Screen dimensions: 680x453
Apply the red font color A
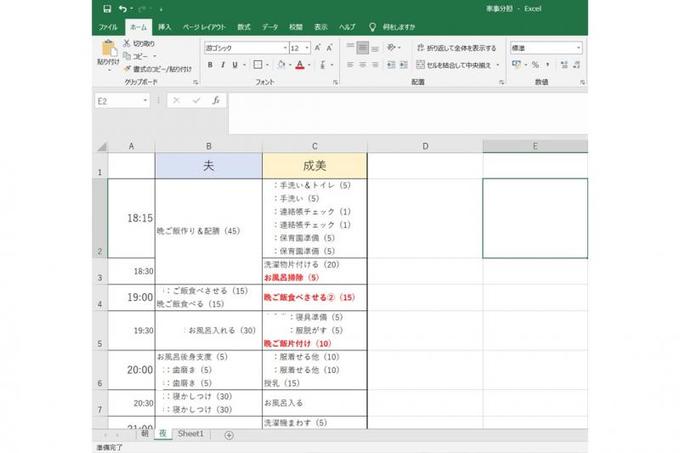300,65
